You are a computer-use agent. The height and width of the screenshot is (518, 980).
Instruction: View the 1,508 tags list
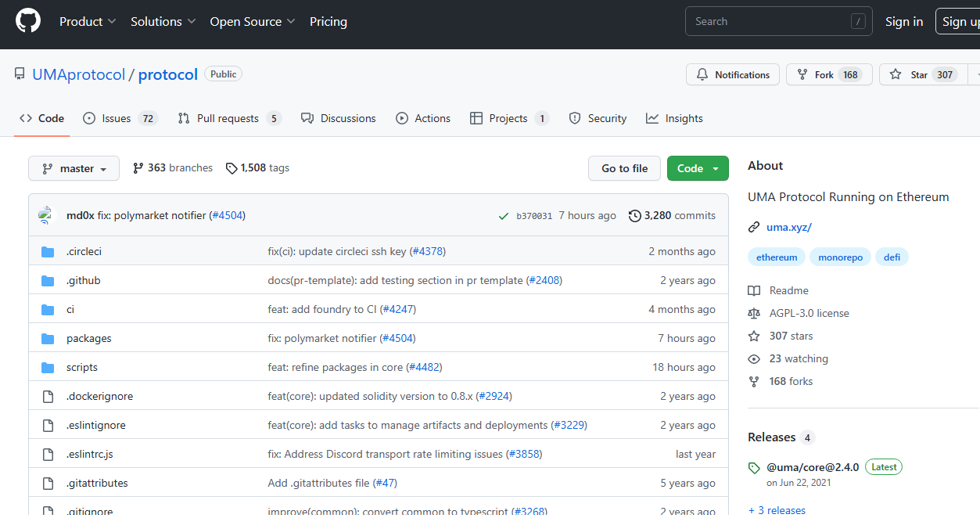[x=257, y=168]
